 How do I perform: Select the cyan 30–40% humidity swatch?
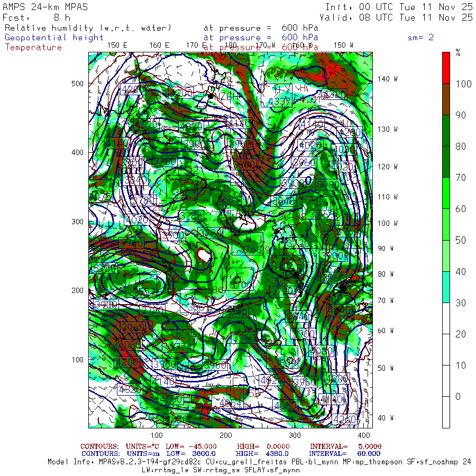(446, 287)
